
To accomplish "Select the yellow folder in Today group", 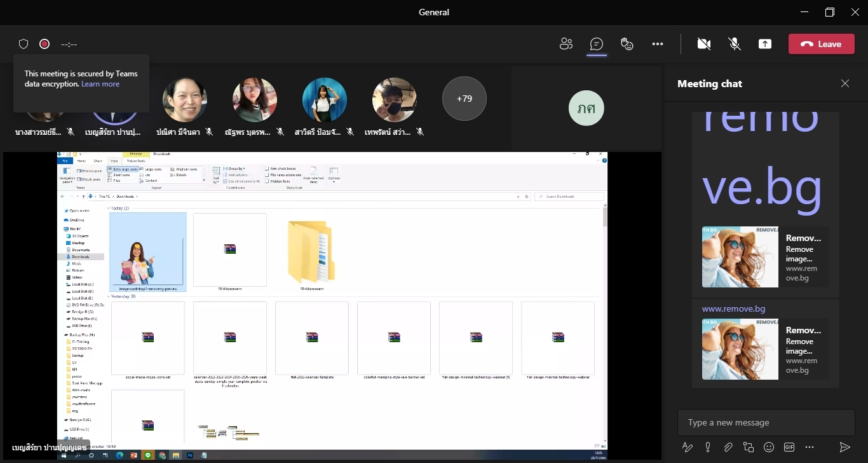I will (x=311, y=252).
